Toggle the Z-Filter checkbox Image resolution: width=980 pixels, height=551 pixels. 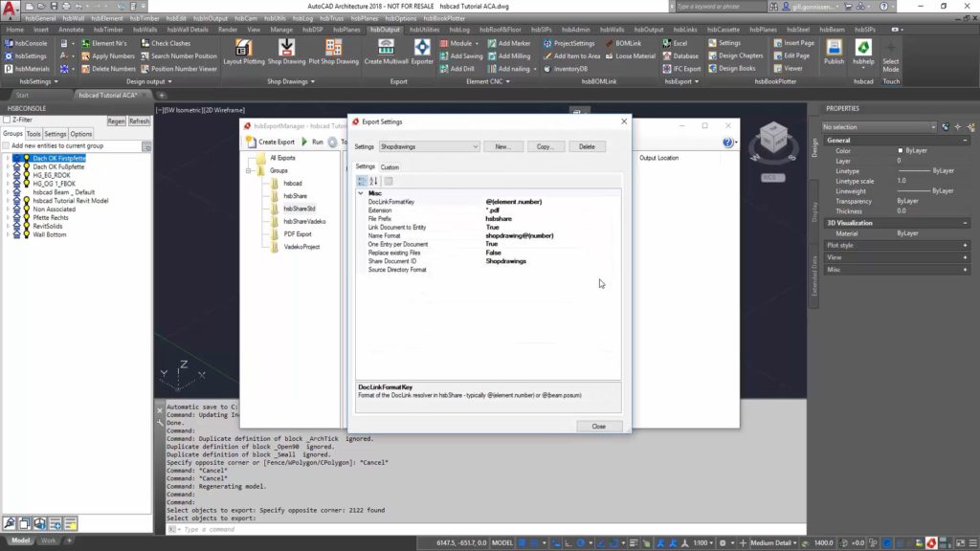point(7,120)
